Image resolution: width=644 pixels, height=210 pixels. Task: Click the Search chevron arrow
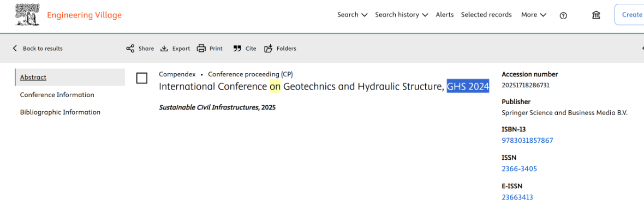click(365, 15)
